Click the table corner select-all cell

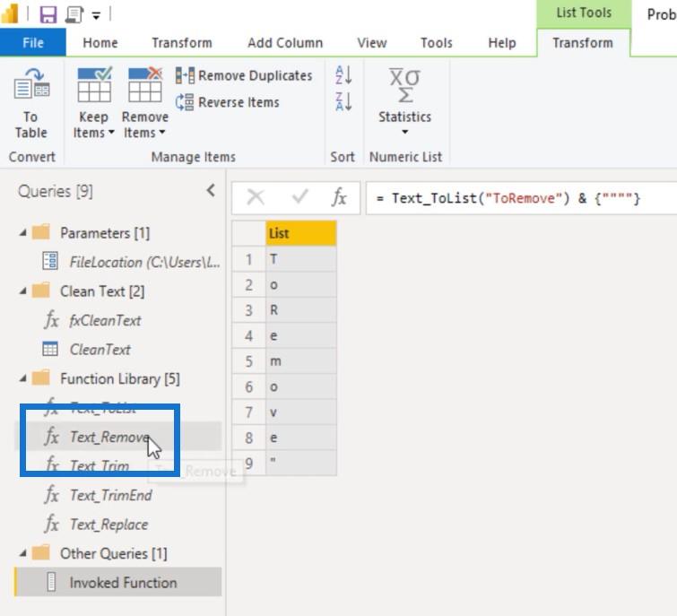pyautogui.click(x=249, y=233)
